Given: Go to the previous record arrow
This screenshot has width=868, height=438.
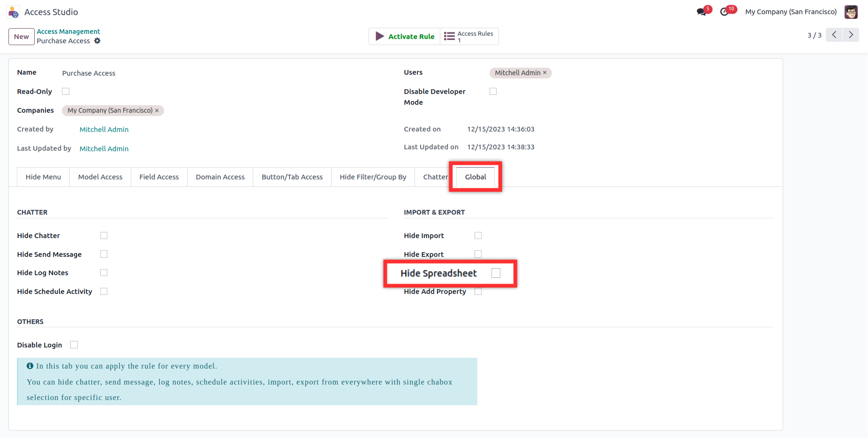Looking at the screenshot, I should coord(834,35).
